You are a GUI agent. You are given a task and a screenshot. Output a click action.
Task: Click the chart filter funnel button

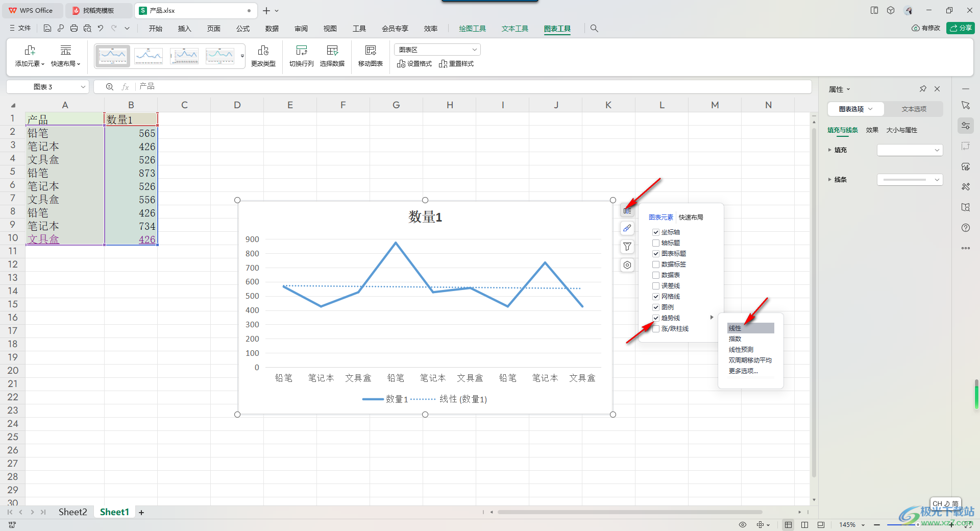(x=627, y=247)
